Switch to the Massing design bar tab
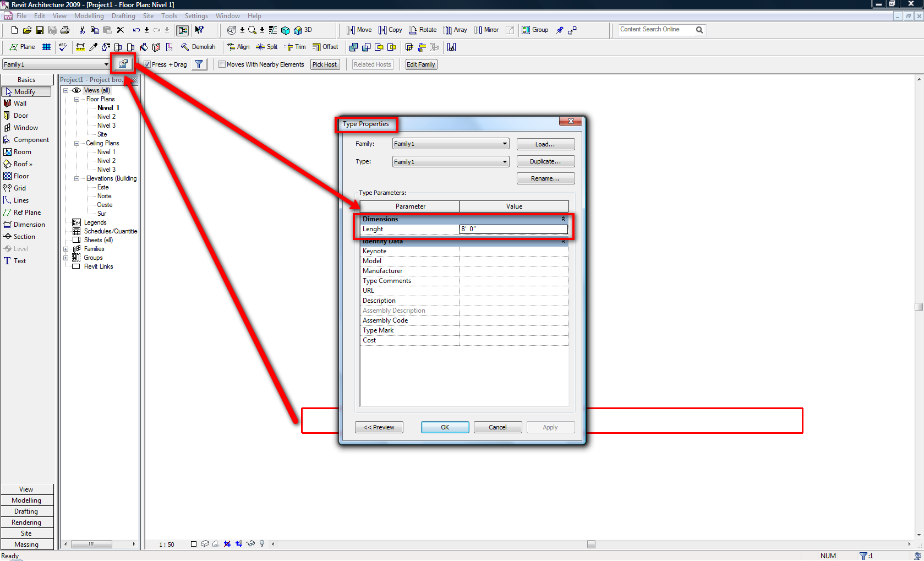The height and width of the screenshot is (561, 924). (27, 544)
